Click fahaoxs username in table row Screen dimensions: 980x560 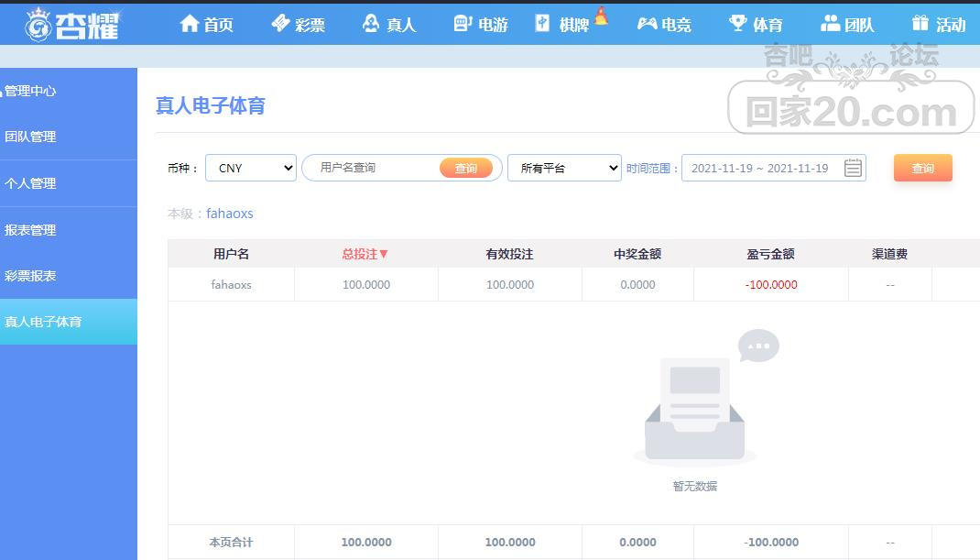click(x=231, y=285)
